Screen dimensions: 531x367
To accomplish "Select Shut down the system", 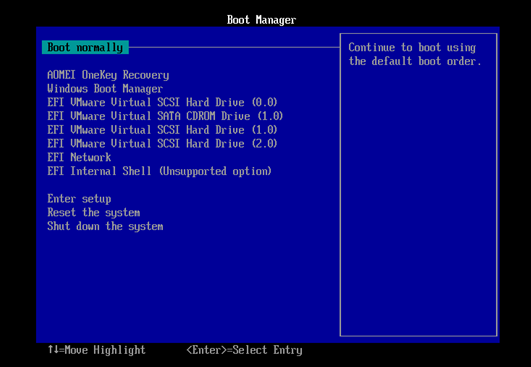I will [105, 226].
